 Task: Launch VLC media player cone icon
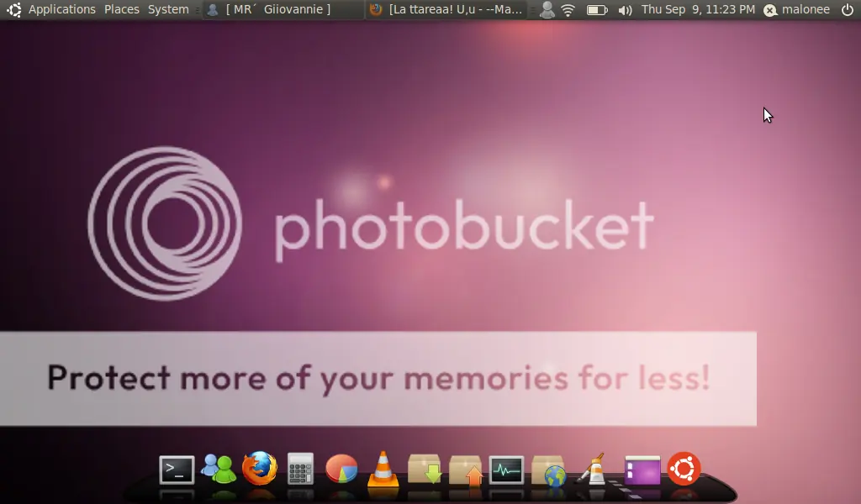[383, 469]
